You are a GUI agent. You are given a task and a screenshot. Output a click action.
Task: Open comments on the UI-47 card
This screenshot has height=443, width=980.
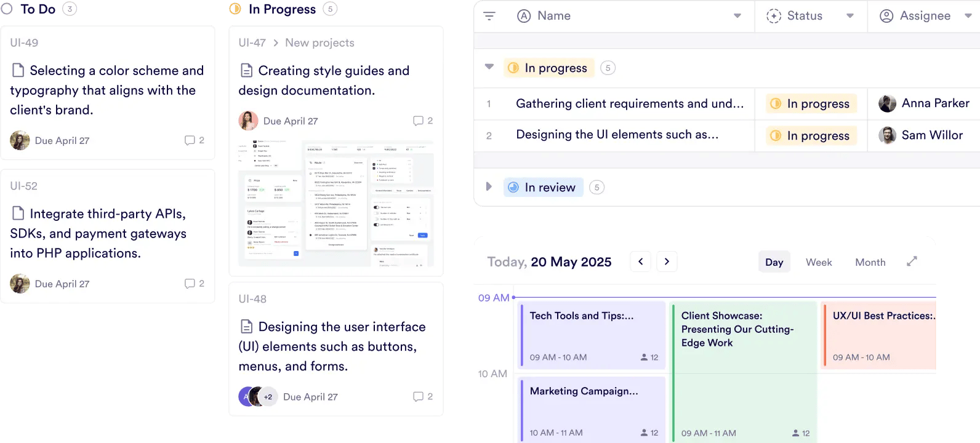418,121
